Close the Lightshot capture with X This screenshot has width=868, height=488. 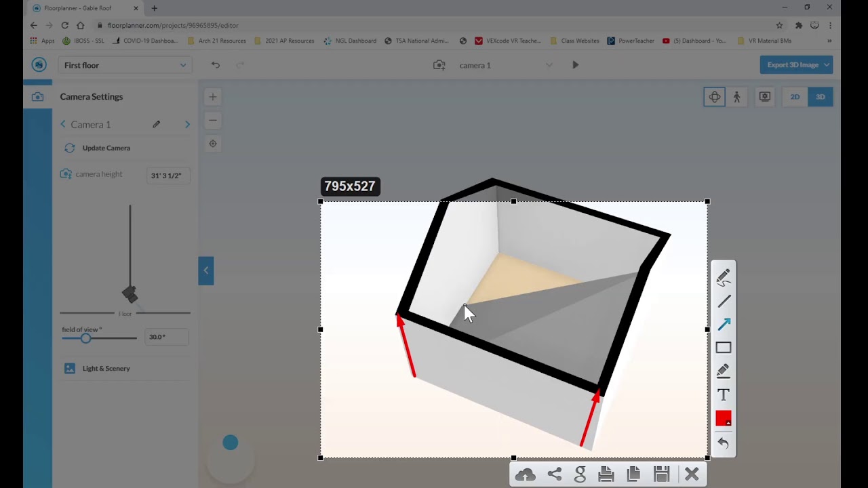(692, 474)
